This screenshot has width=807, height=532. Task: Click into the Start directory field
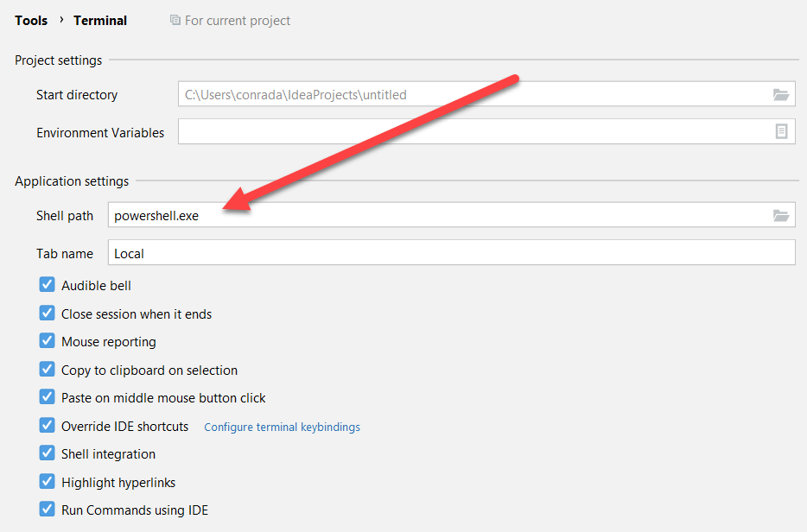click(x=467, y=94)
